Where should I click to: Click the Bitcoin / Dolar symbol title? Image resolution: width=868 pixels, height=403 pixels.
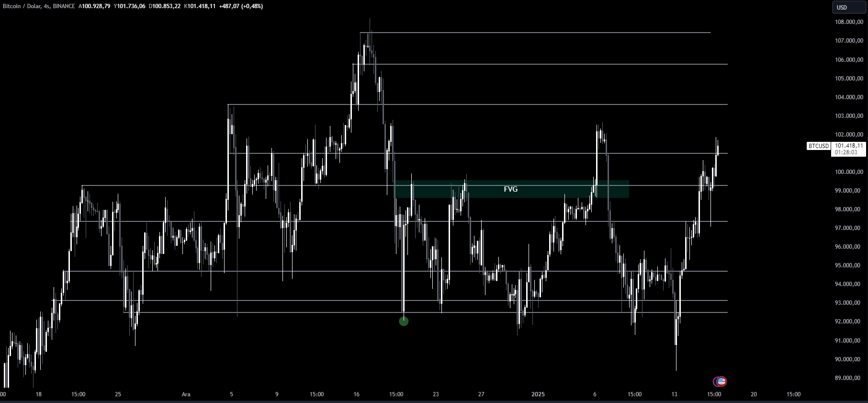[21, 6]
